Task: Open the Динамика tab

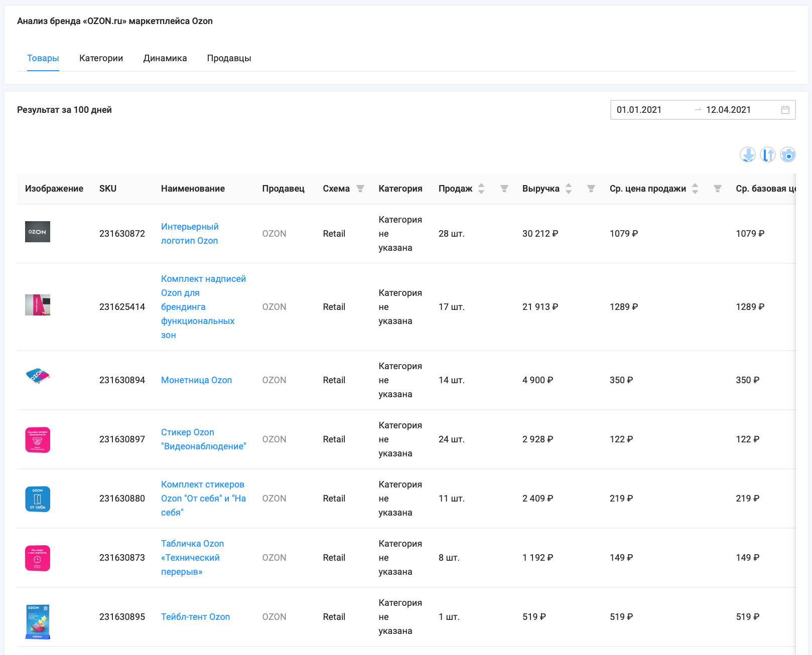Action: click(165, 58)
